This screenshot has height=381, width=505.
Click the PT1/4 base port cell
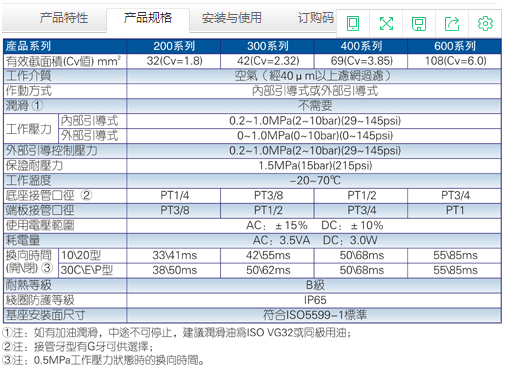[x=174, y=195]
